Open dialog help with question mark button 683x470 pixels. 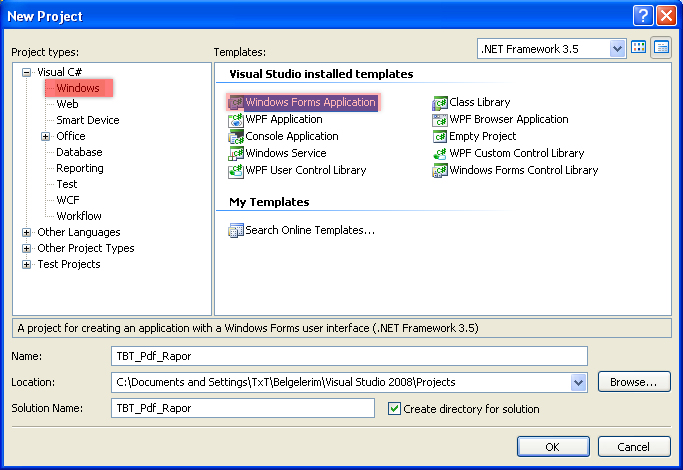coord(643,16)
